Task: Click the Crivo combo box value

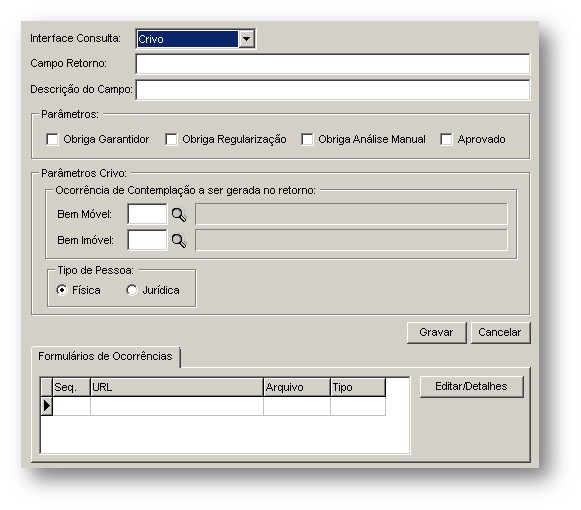Action: point(187,39)
